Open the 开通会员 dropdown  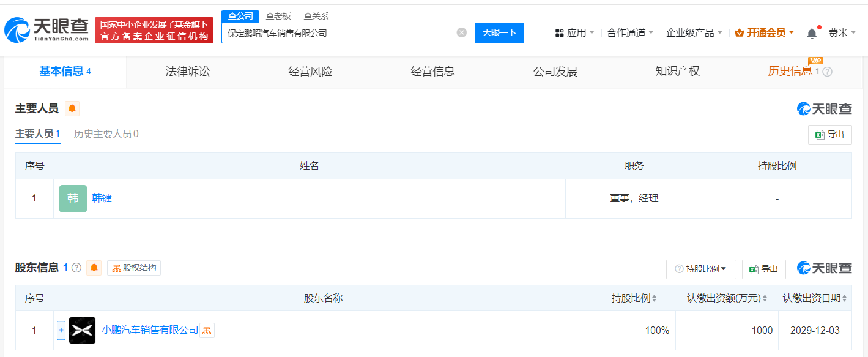765,33
